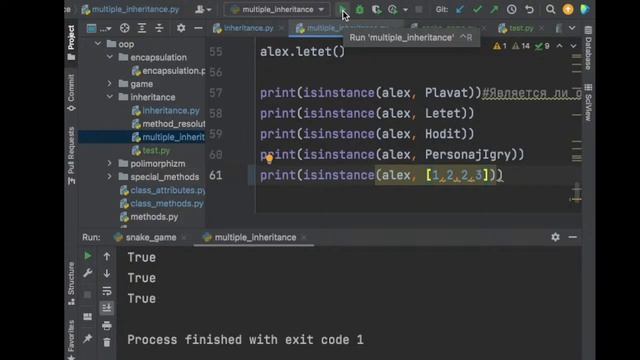Open the SciView tool window
This screenshot has height=360, width=640.
pyautogui.click(x=588, y=102)
